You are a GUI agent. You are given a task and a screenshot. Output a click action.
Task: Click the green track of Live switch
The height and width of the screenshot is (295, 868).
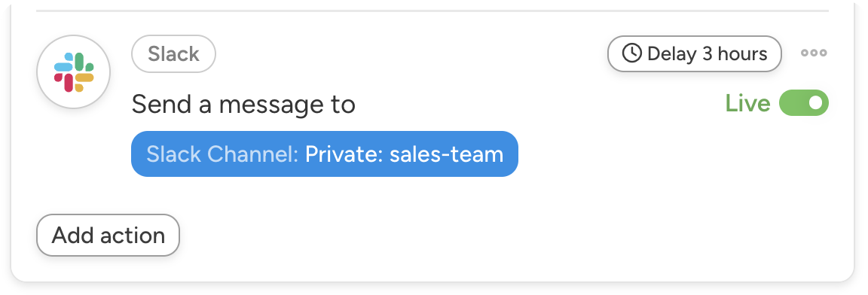[793, 103]
